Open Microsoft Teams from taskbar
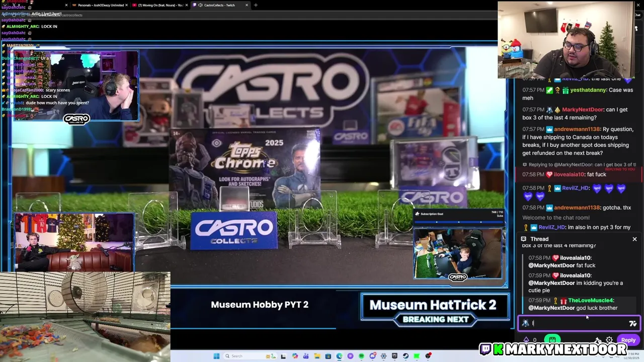The height and width of the screenshot is (362, 644). pyautogui.click(x=306, y=356)
